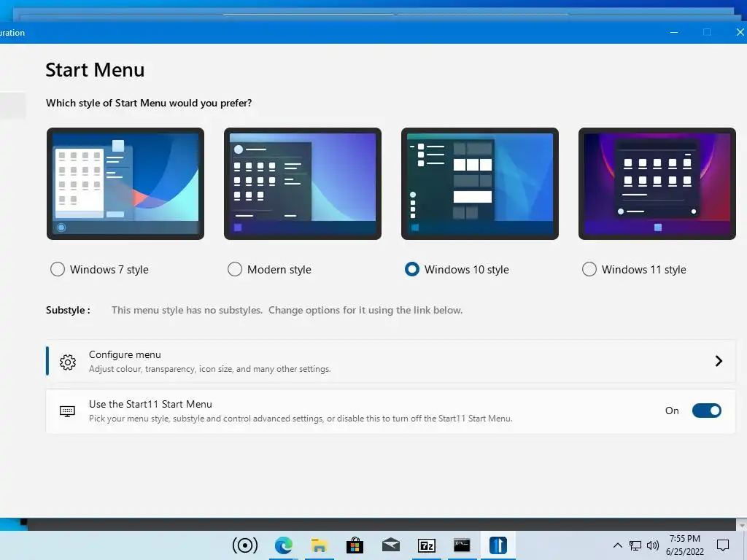Open the Mail app from the taskbar

[391, 545]
